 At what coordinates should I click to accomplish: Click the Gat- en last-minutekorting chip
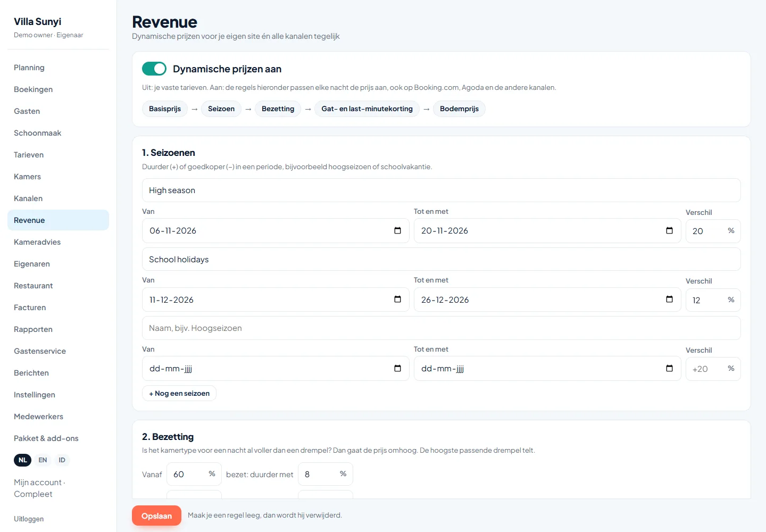[367, 109]
